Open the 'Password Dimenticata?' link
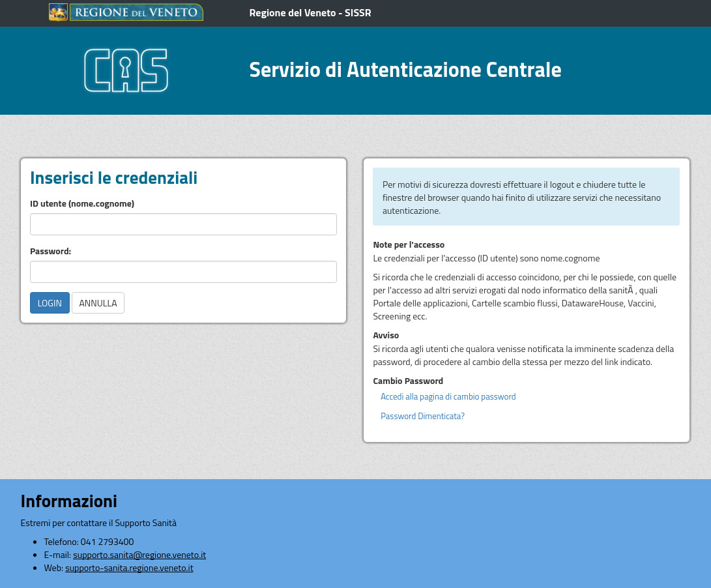The image size is (711, 588). pyautogui.click(x=422, y=416)
